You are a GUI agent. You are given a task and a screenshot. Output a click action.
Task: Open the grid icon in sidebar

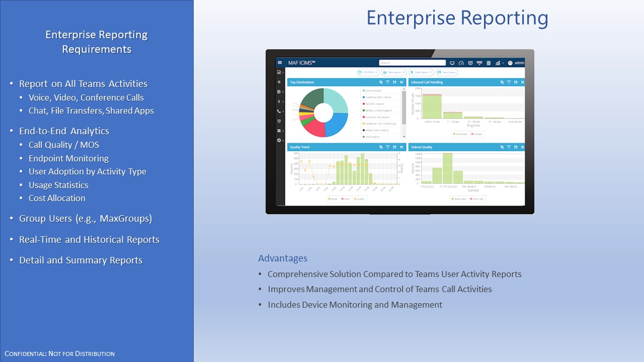pyautogui.click(x=279, y=131)
